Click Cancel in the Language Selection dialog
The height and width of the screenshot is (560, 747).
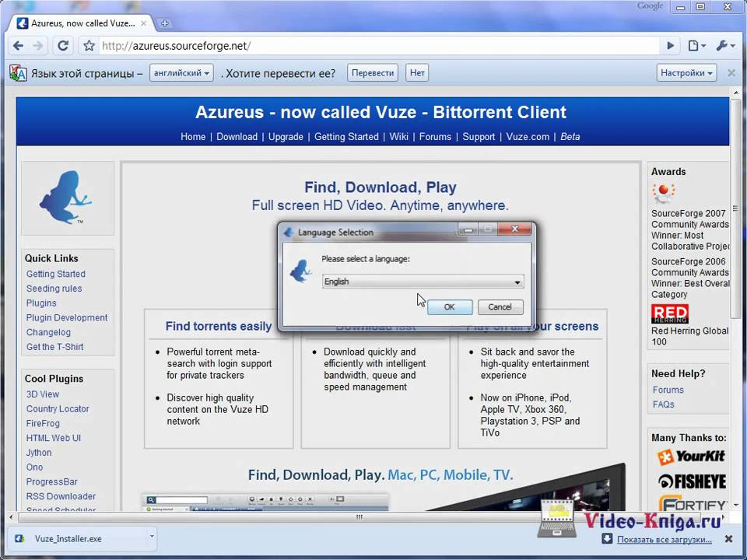500,307
